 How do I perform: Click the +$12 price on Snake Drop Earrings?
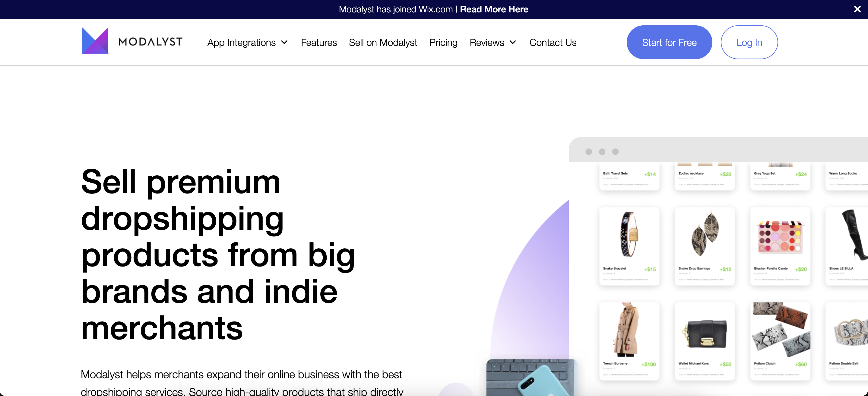(x=725, y=270)
